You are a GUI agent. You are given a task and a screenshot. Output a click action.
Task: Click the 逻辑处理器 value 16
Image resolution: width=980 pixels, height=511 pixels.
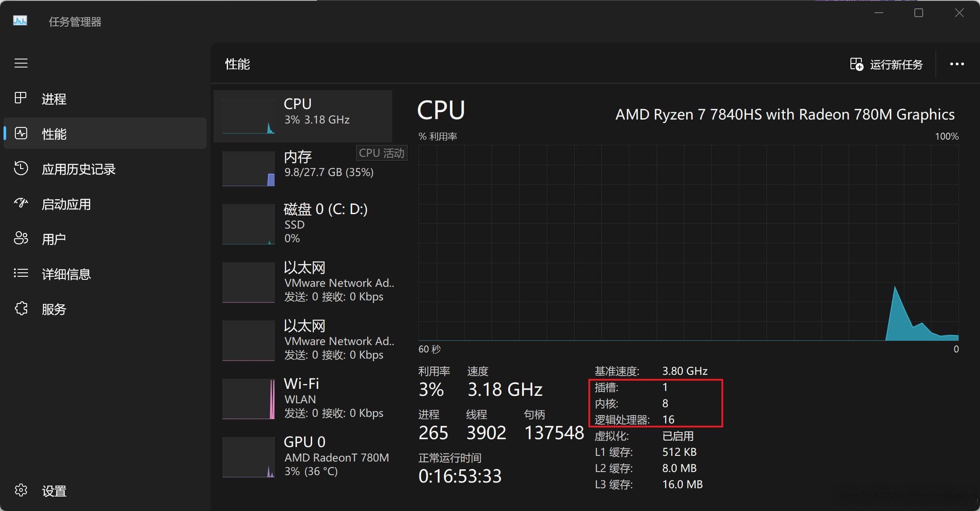pos(668,419)
